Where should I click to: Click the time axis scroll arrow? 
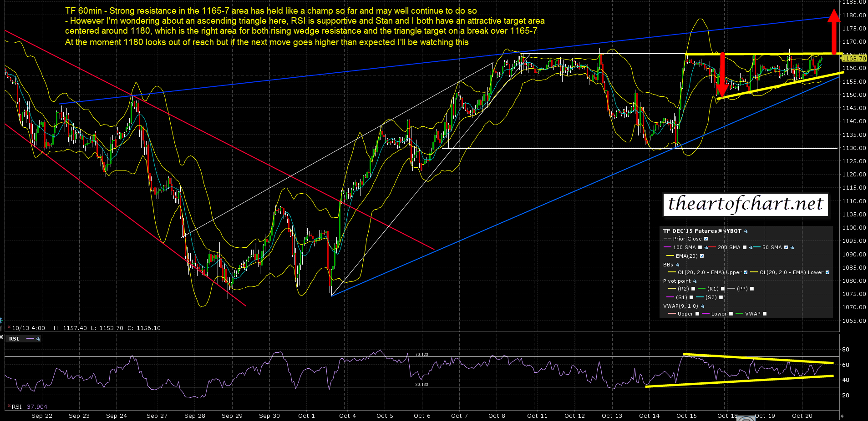pos(842,416)
